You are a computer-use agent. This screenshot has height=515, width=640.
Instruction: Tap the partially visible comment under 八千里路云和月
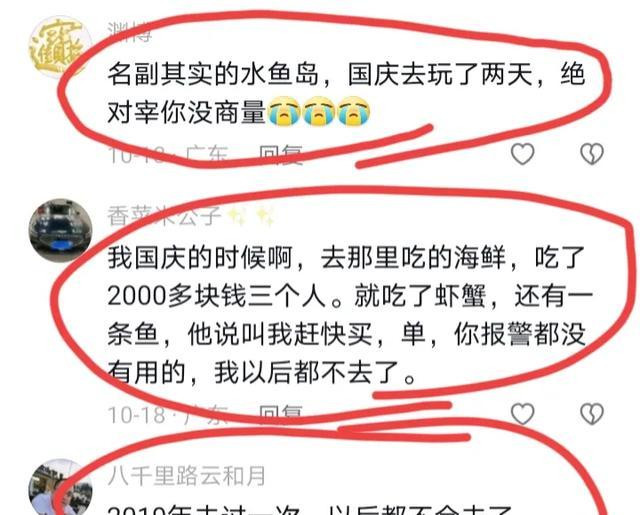[x=310, y=510]
